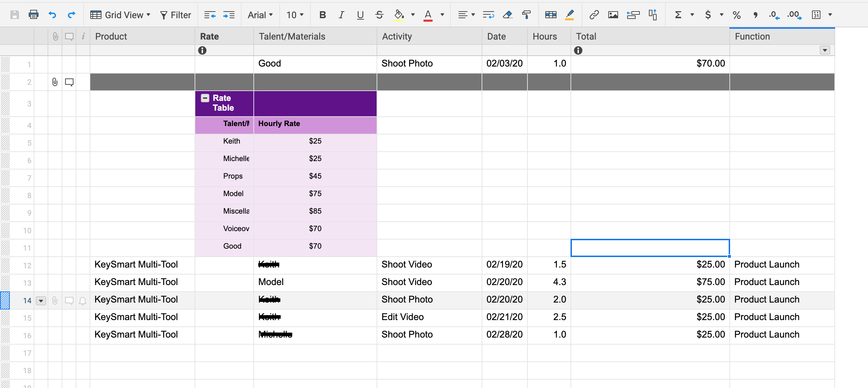Open the Grid View dropdown
Image resolution: width=868 pixels, height=388 pixels.
pyautogui.click(x=120, y=15)
